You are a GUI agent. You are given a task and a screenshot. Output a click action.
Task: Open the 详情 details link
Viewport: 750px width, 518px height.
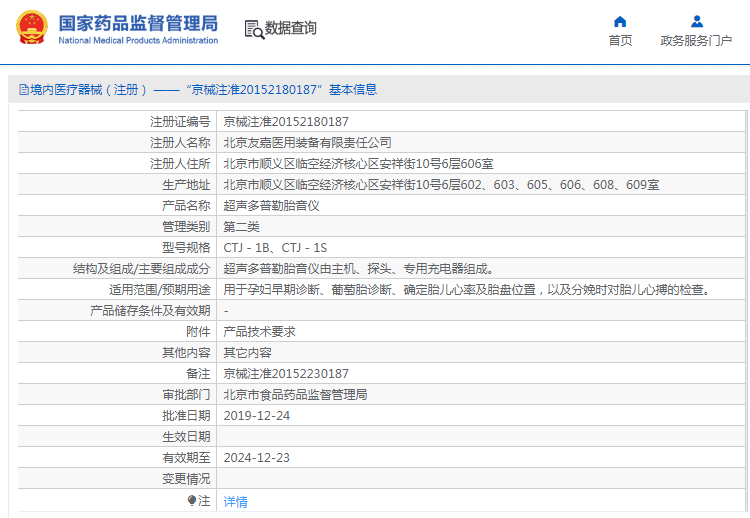point(235,501)
